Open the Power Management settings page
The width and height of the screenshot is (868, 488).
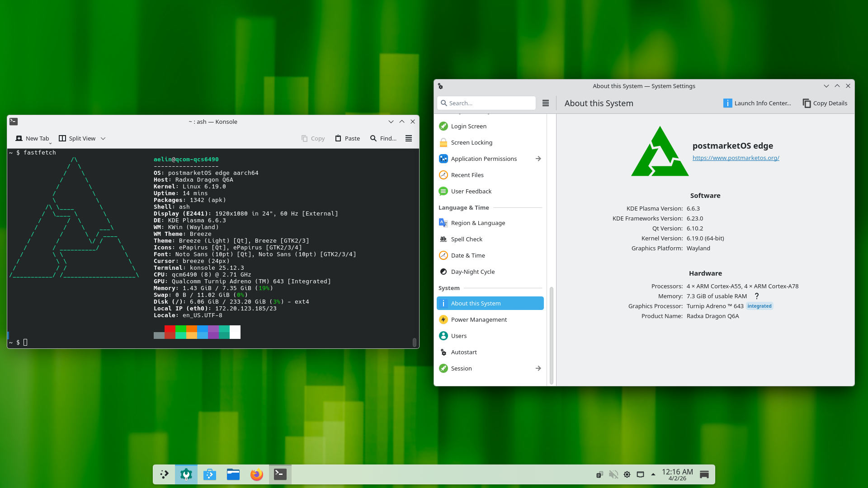click(x=479, y=319)
